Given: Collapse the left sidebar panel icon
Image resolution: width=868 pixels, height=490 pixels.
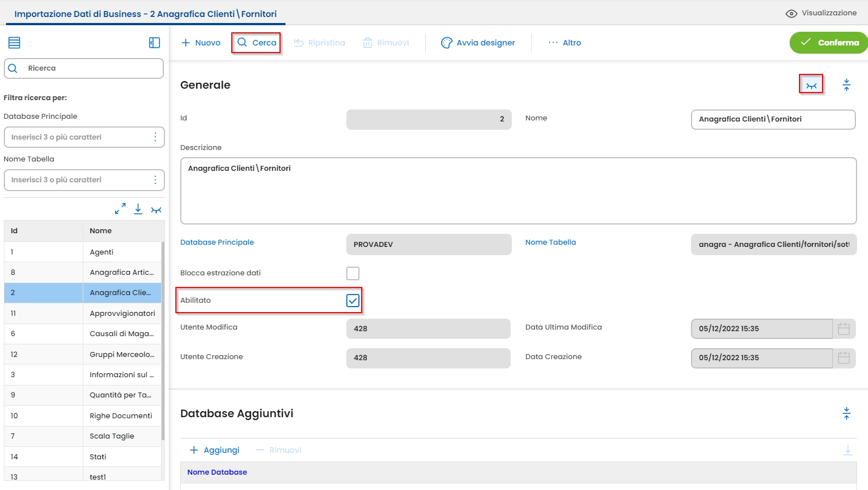Looking at the screenshot, I should pos(155,43).
